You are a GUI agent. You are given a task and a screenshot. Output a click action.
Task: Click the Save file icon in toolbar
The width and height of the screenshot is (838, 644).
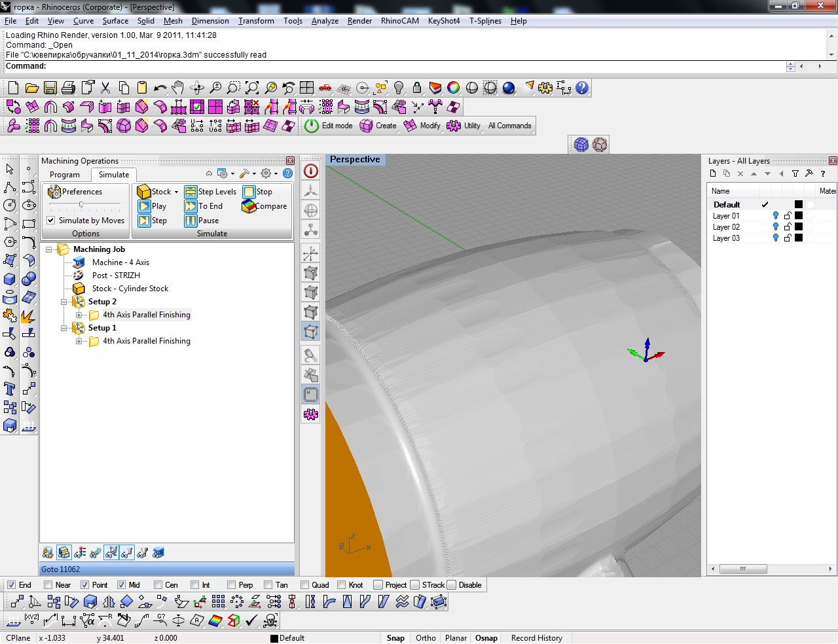coord(50,88)
